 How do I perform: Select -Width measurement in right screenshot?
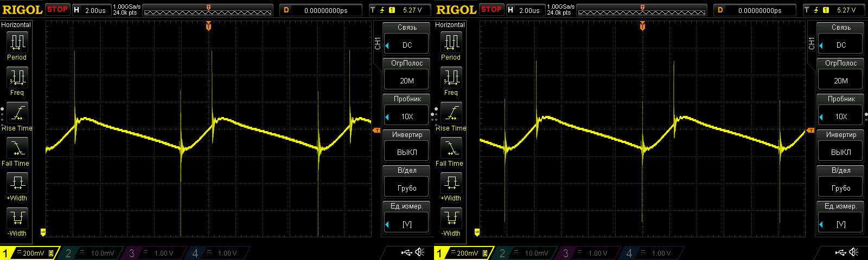[451, 219]
